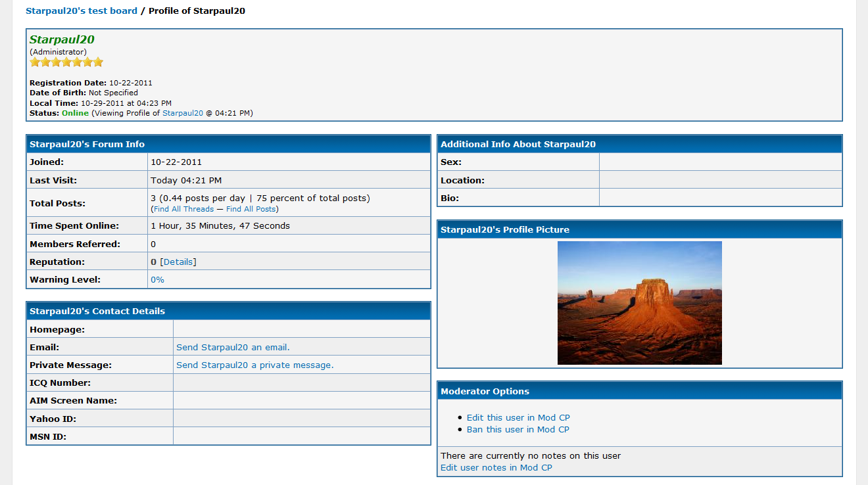Click the 0% warning level link
The image size is (868, 485).
coord(157,279)
